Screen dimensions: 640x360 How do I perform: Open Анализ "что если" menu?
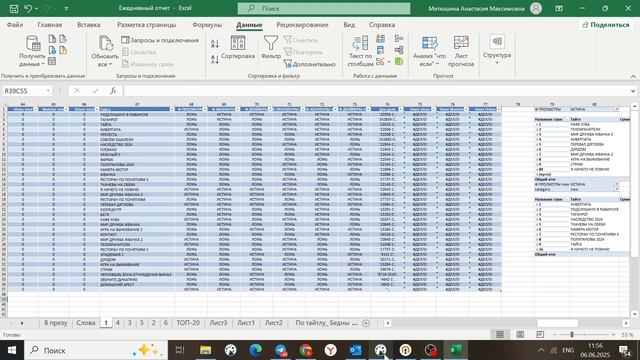pyautogui.click(x=429, y=51)
